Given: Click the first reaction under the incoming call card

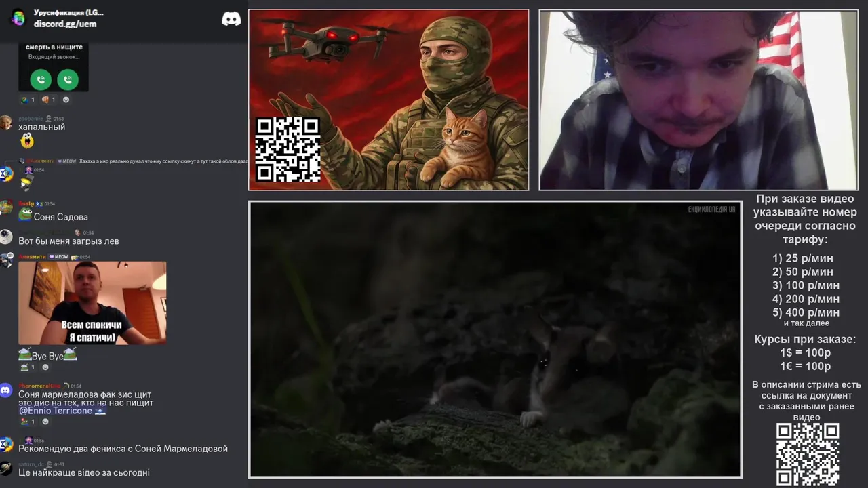Looking at the screenshot, I should point(27,100).
